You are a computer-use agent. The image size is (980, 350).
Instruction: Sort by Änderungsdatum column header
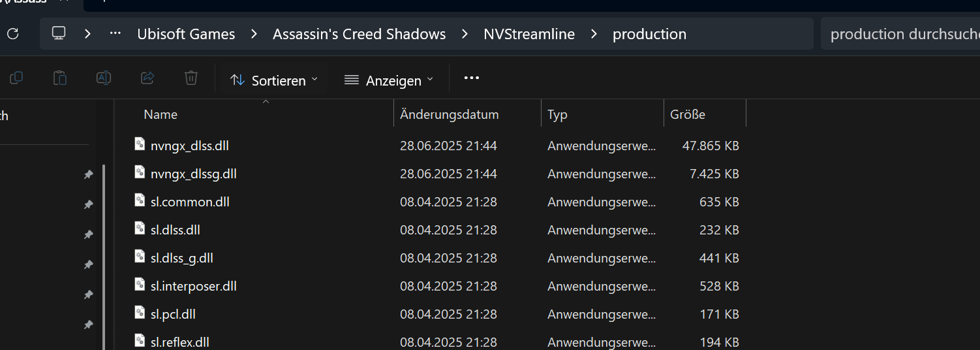click(450, 114)
